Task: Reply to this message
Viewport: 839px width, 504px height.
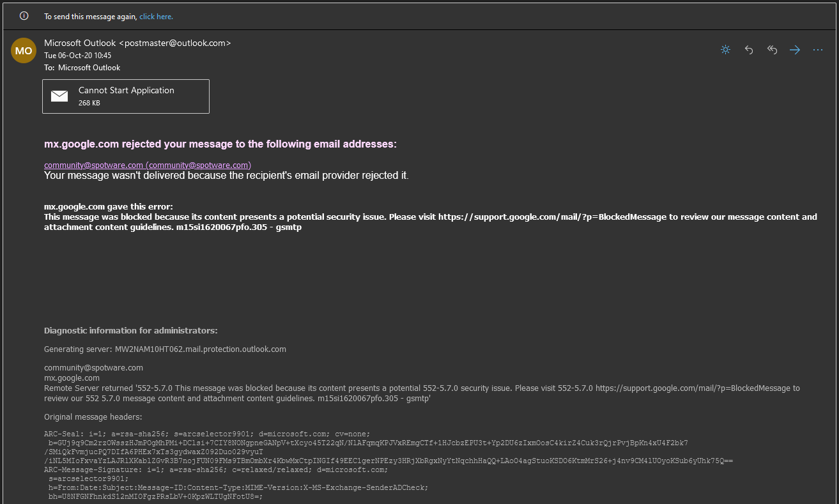Action: [749, 50]
